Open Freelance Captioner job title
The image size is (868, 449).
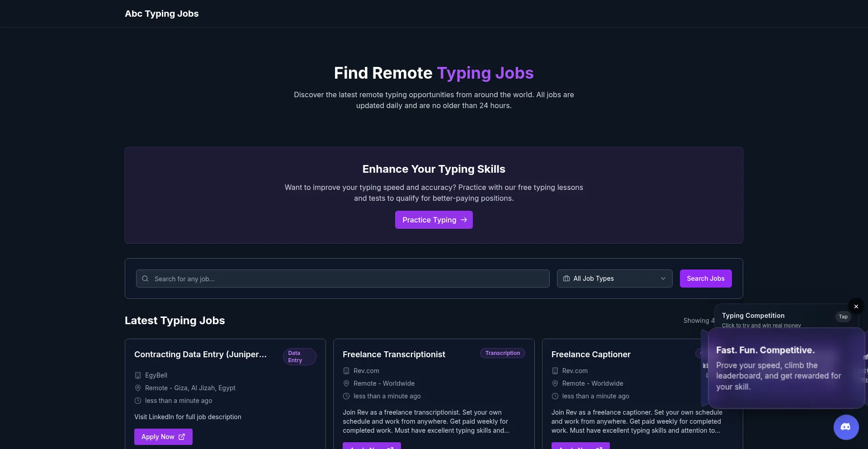(x=591, y=354)
